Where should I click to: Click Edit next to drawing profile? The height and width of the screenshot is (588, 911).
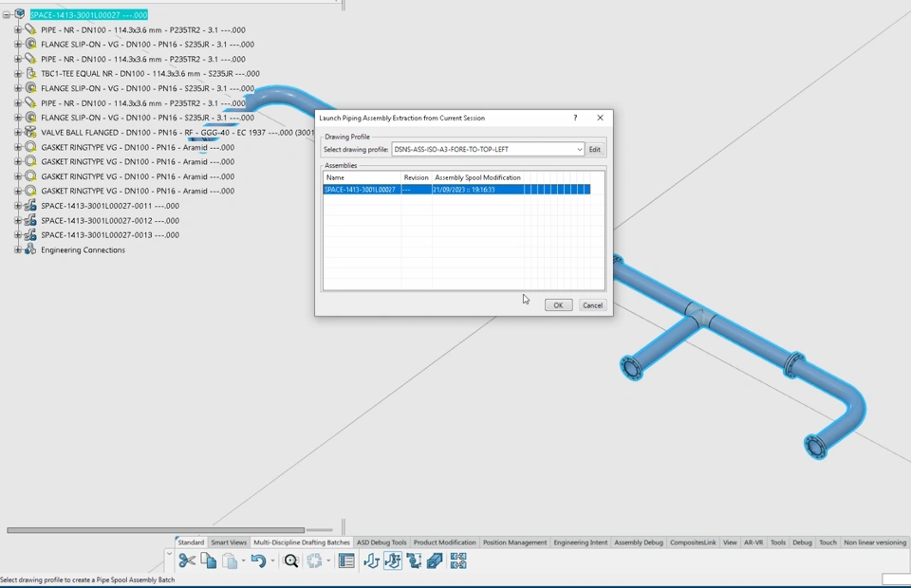594,149
